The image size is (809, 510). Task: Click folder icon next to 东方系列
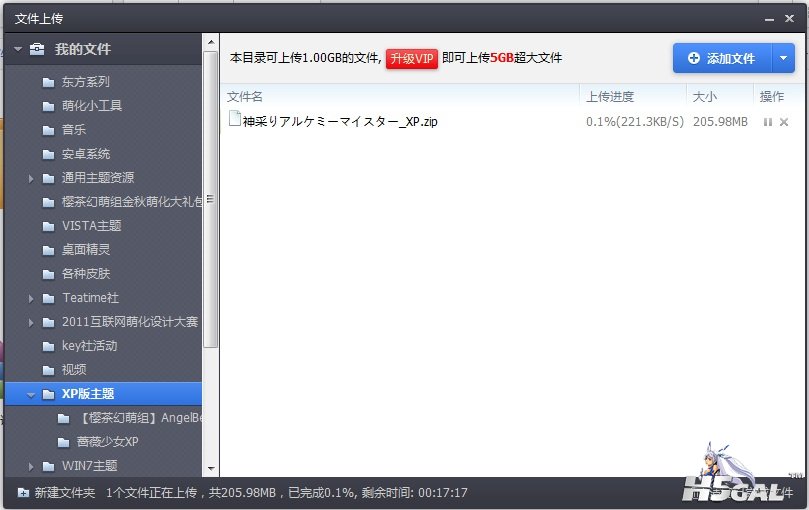48,82
